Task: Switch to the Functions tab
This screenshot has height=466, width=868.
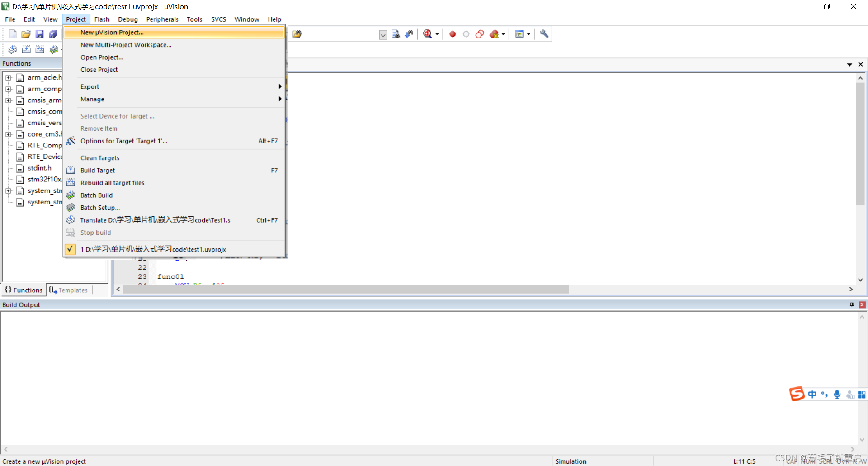Action: pyautogui.click(x=24, y=290)
